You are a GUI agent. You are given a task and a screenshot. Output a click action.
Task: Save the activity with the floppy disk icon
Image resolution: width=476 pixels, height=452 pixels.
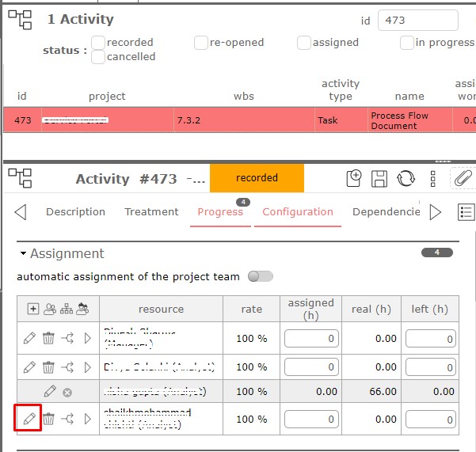pyautogui.click(x=379, y=178)
